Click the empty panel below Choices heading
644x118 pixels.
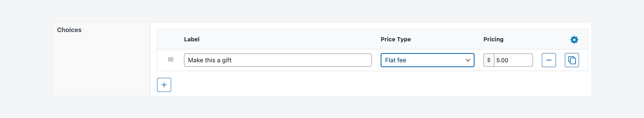[x=101, y=65]
